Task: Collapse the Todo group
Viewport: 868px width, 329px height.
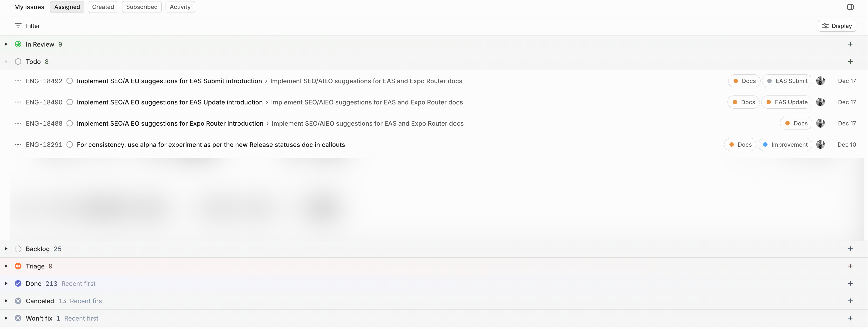Action: pos(6,62)
